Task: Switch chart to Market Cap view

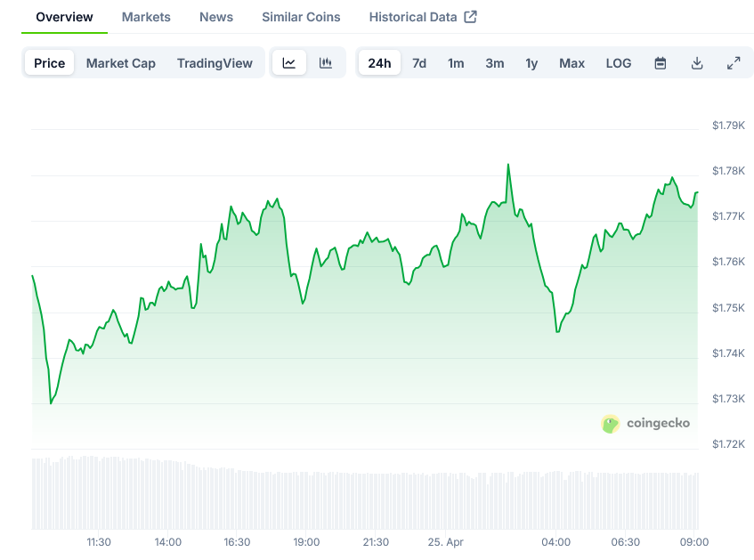Action: (120, 63)
